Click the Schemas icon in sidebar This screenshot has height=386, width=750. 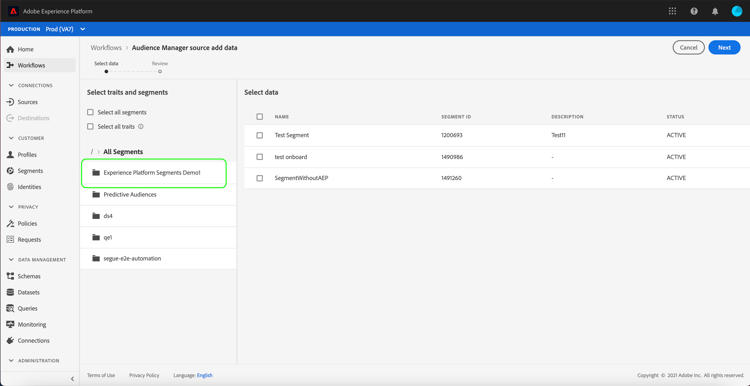(x=10, y=276)
